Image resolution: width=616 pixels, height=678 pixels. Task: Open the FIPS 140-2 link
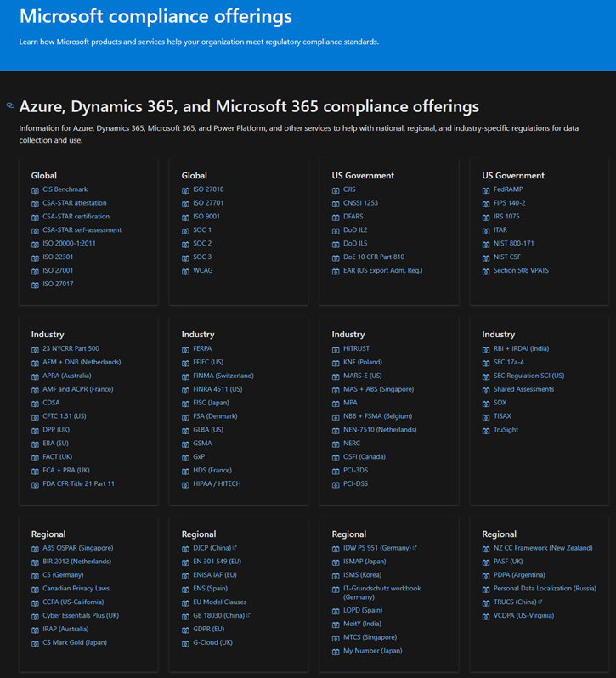point(510,203)
